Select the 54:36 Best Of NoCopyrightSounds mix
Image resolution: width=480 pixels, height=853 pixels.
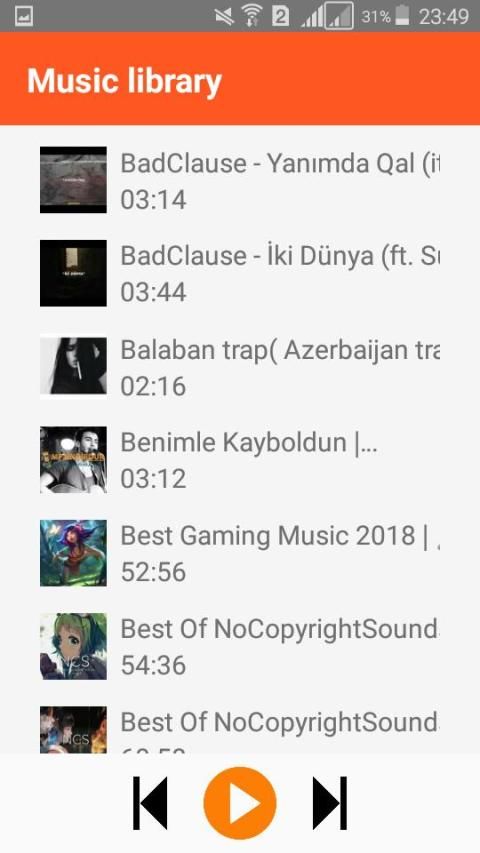240,646
